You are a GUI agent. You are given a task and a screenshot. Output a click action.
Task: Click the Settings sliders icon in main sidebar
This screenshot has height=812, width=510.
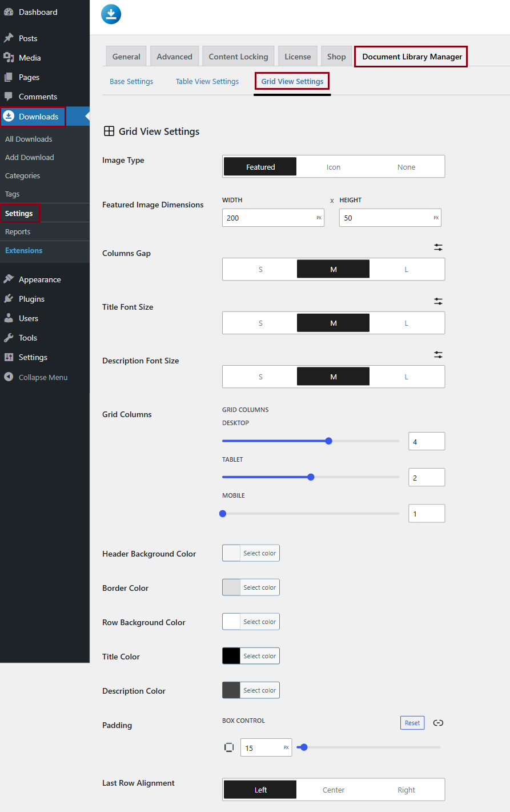coord(9,357)
